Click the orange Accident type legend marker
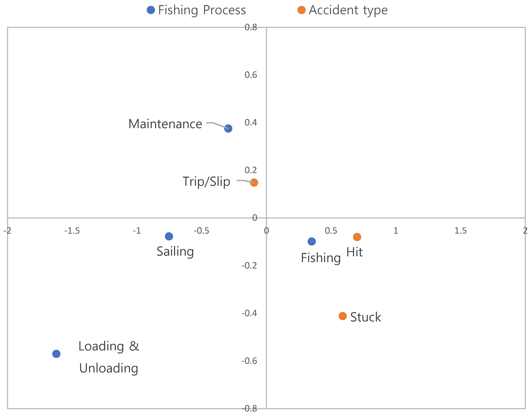This screenshot has height=415, width=532. (x=301, y=10)
